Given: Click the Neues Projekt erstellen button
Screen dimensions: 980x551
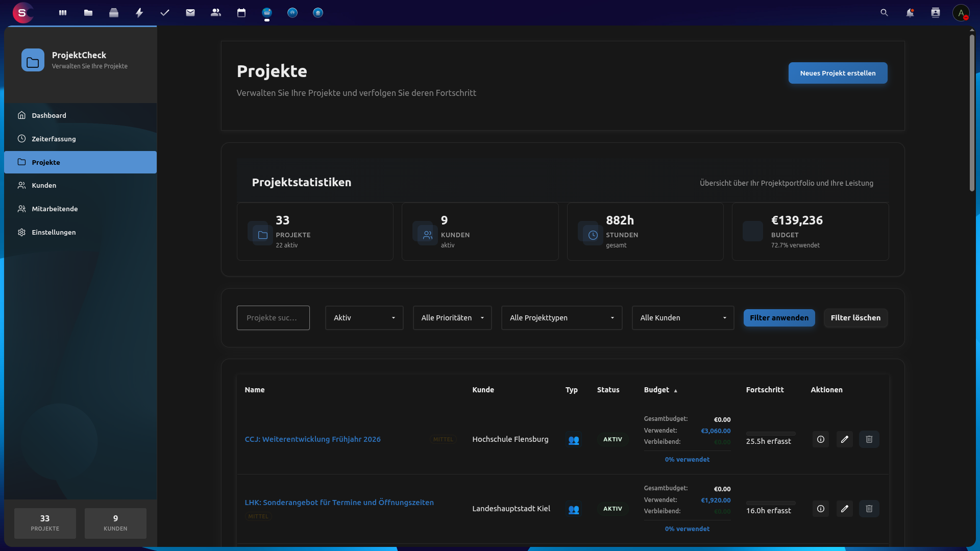Looking at the screenshot, I should pos(837,73).
